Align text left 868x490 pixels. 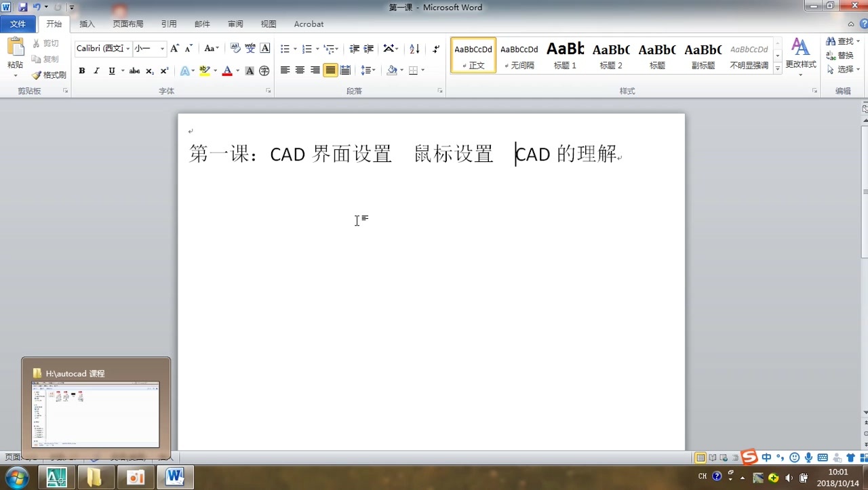coord(285,70)
